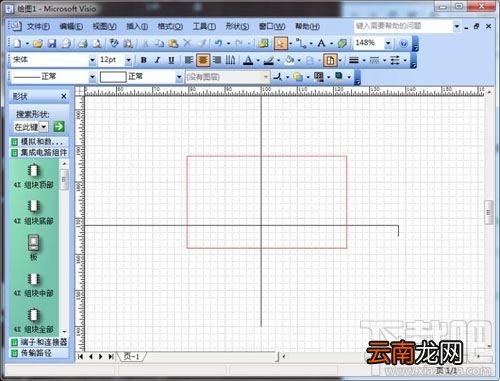Open a file with the folder icon

click(x=38, y=43)
